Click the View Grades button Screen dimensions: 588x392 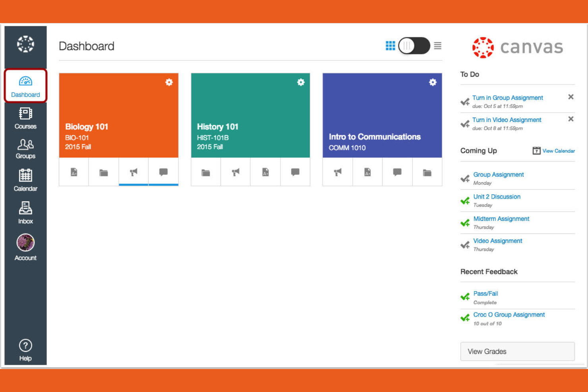pyautogui.click(x=517, y=351)
